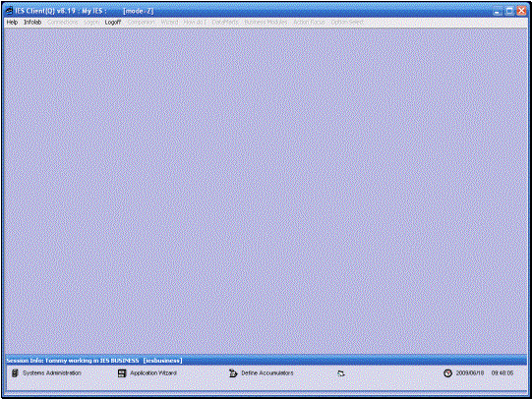This screenshot has width=532, height=399.
Task: Click the Define Accumulators icon
Action: (x=233, y=373)
